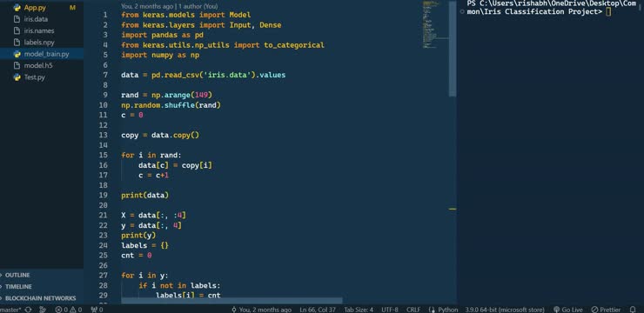Click the terminal prompt input area

608,12
